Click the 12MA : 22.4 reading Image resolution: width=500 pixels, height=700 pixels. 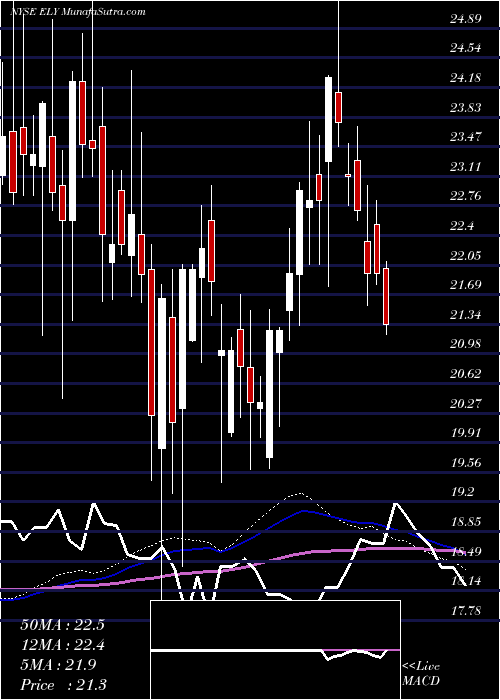[62, 645]
